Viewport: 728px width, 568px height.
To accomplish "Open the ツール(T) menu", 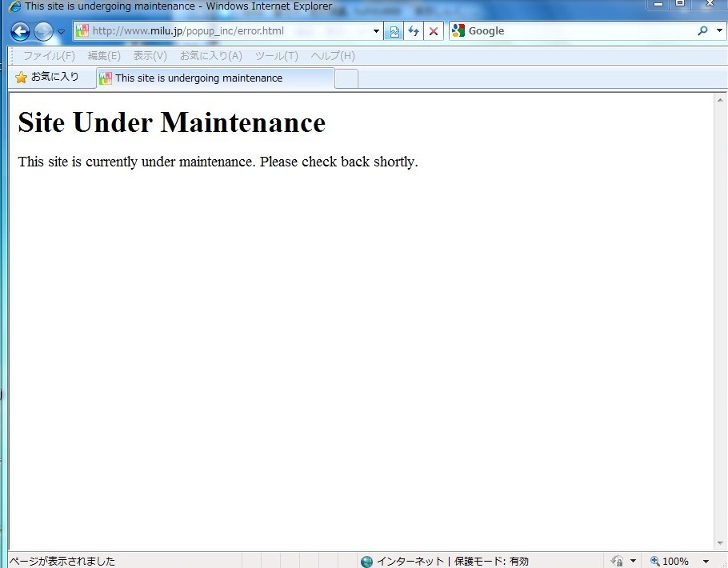I will click(x=276, y=56).
